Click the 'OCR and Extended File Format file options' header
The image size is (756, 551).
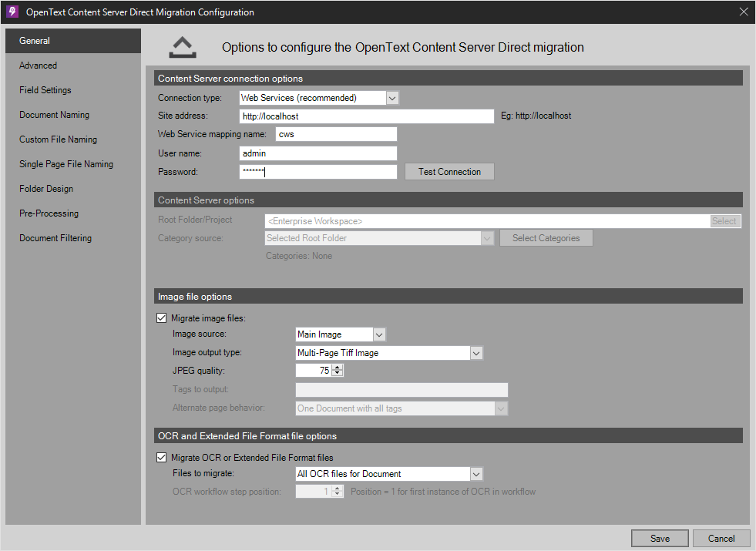coord(449,435)
